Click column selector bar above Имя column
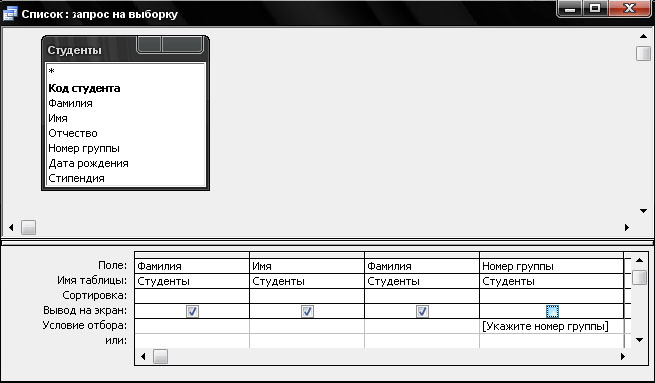Viewport: 655px width, 383px height. [307, 255]
